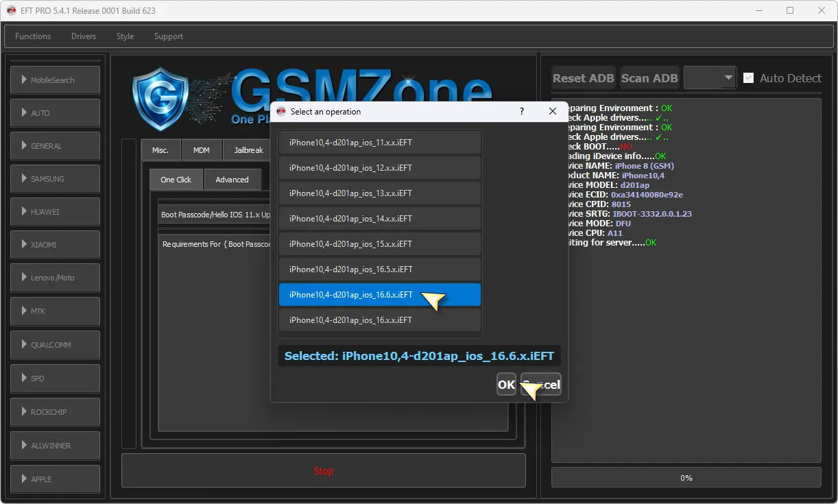Expand the APPLE sidebar section
The width and height of the screenshot is (838, 504).
[x=55, y=479]
